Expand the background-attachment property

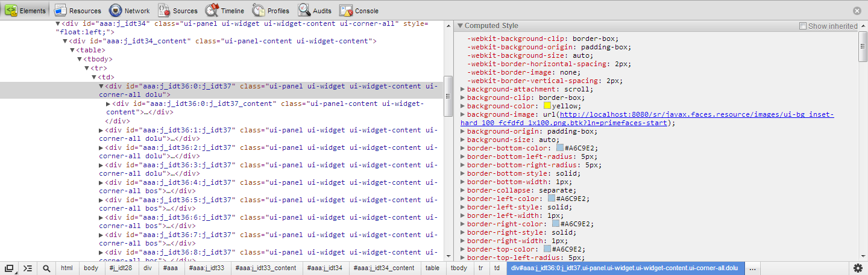tap(462, 89)
